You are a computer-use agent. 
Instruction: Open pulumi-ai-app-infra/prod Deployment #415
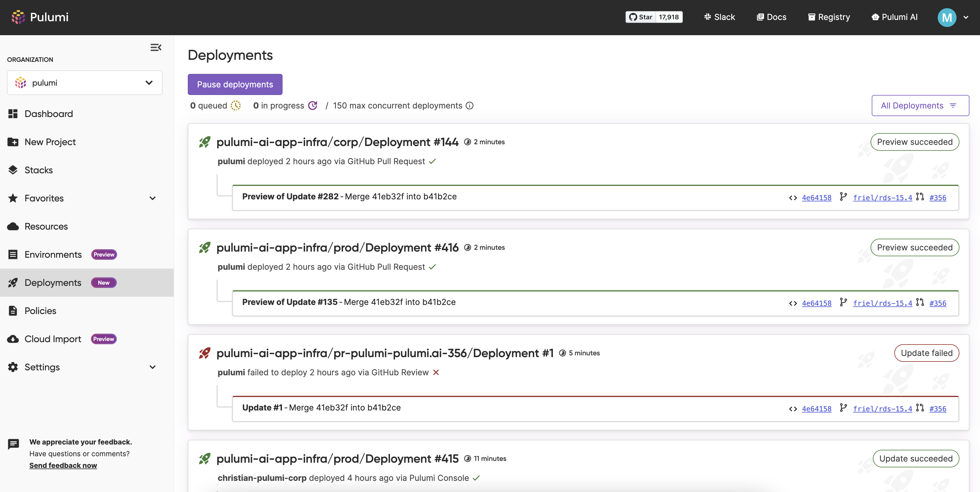(x=337, y=459)
